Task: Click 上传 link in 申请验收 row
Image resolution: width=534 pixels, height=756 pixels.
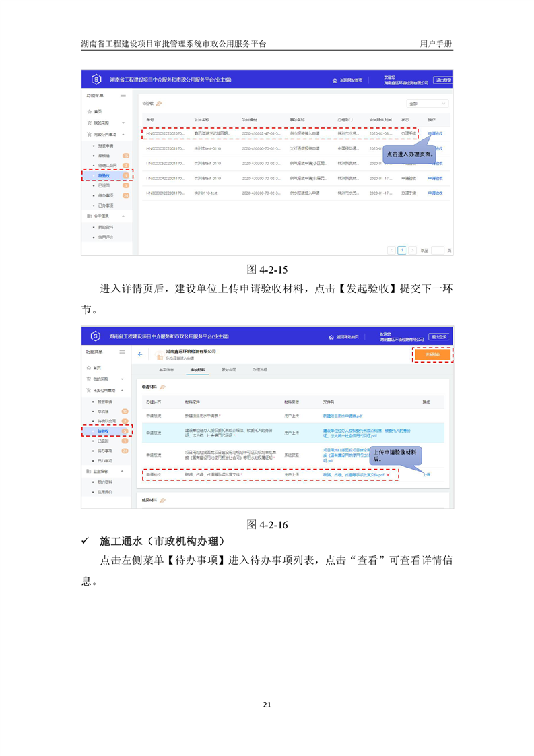Action: tap(426, 475)
